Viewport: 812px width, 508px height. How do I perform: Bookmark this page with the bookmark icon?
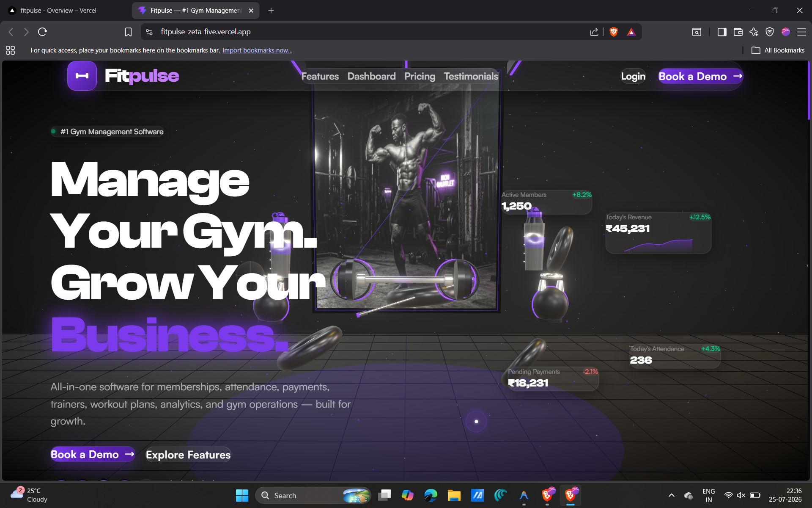[x=128, y=32]
